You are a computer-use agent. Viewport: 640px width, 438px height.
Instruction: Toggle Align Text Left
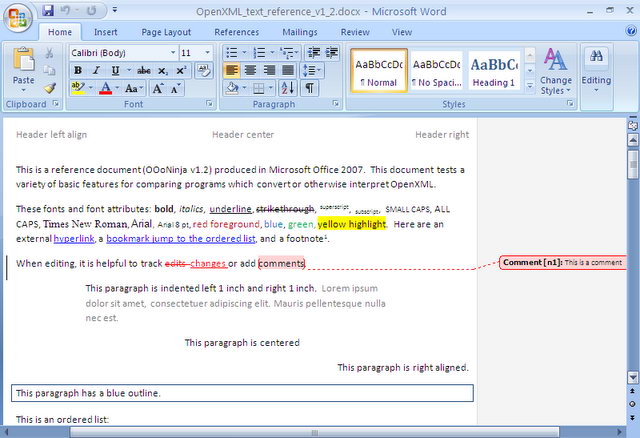tap(232, 71)
